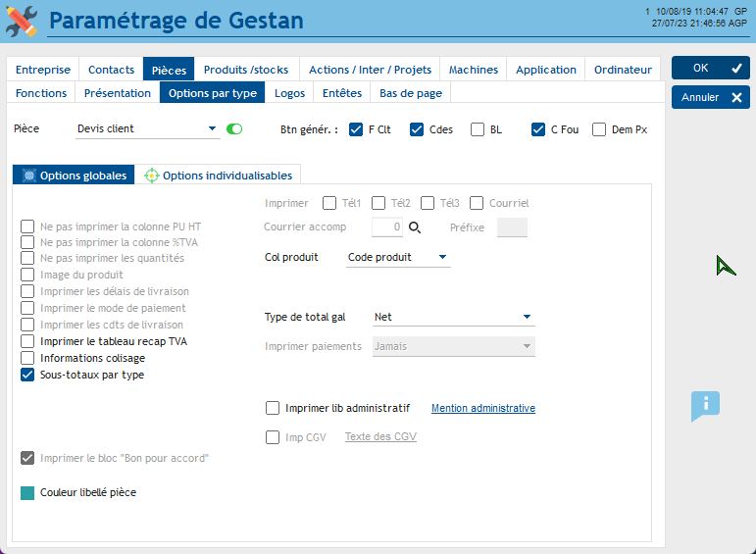Click the magnifier icon next to Courrier accomp
This screenshot has width=756, height=554.
tap(414, 227)
